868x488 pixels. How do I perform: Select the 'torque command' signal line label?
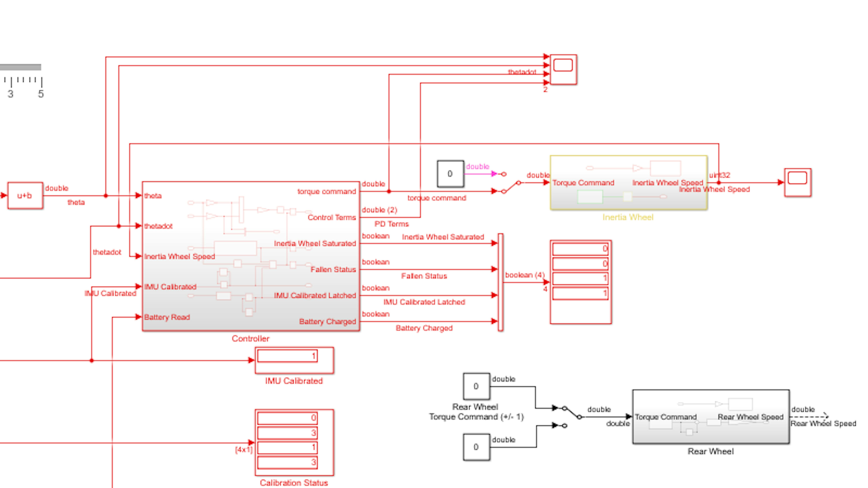tap(437, 198)
